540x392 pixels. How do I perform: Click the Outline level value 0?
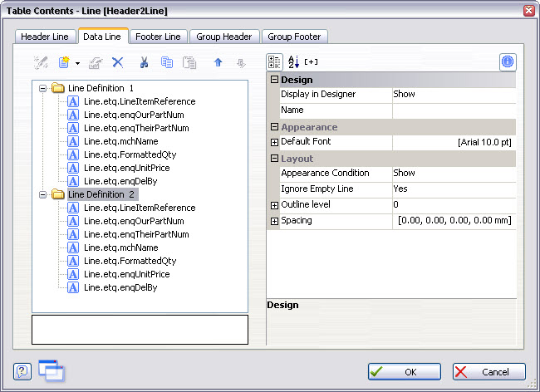454,205
